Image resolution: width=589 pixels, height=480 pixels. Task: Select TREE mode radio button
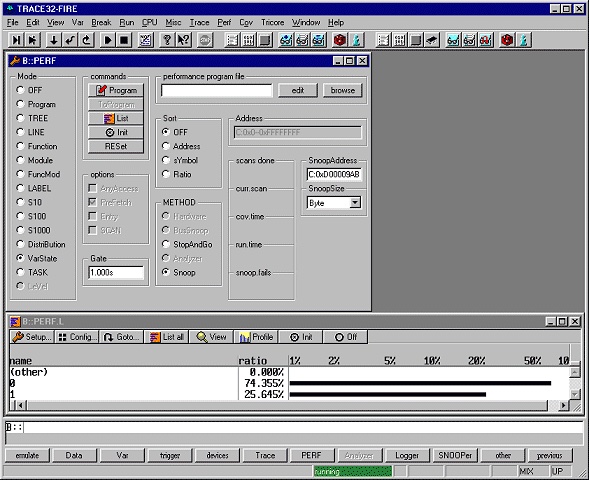[x=20, y=118]
